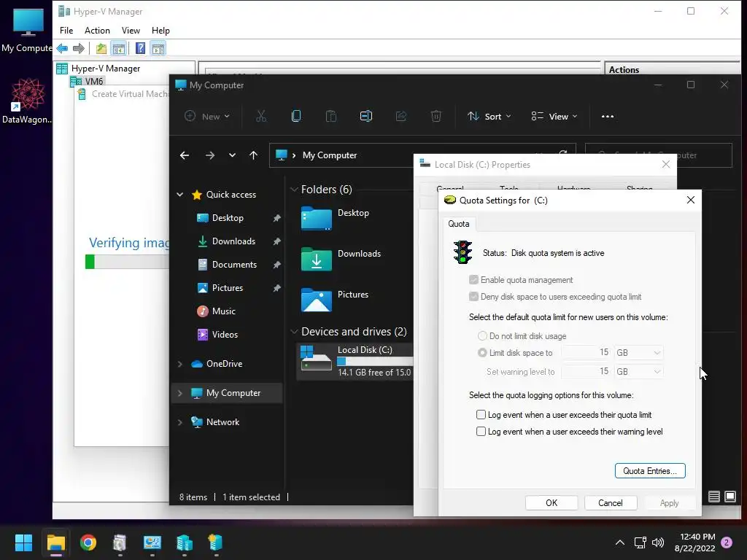Click Hyper-V Manager back arrow toolbar icon
Viewport: 747px width, 560px height.
(62, 49)
